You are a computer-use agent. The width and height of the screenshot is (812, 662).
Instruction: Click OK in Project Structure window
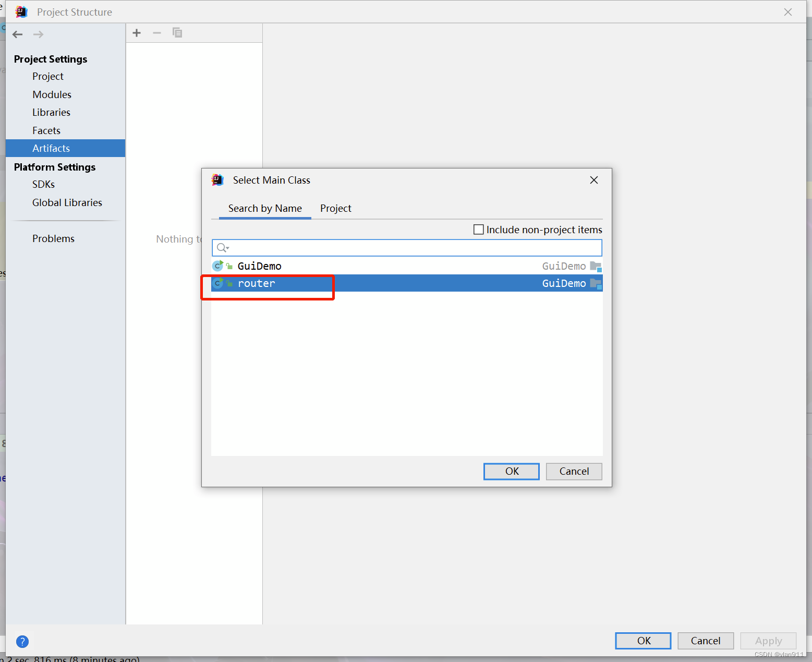644,641
